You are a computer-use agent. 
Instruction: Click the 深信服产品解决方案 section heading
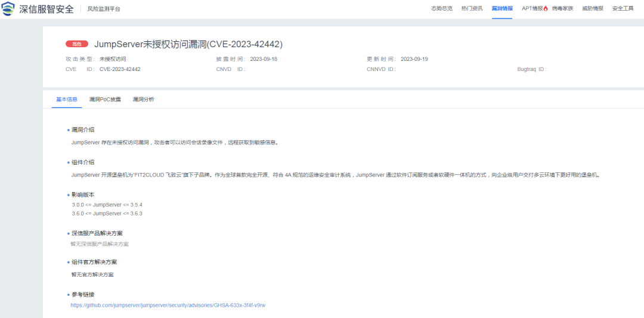pos(97,233)
